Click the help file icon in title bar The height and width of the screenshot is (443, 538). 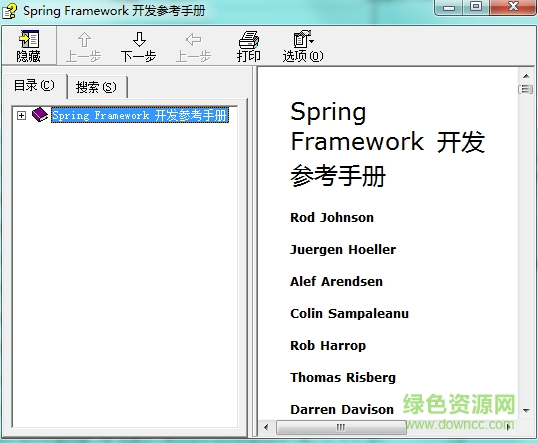pyautogui.click(x=10, y=11)
